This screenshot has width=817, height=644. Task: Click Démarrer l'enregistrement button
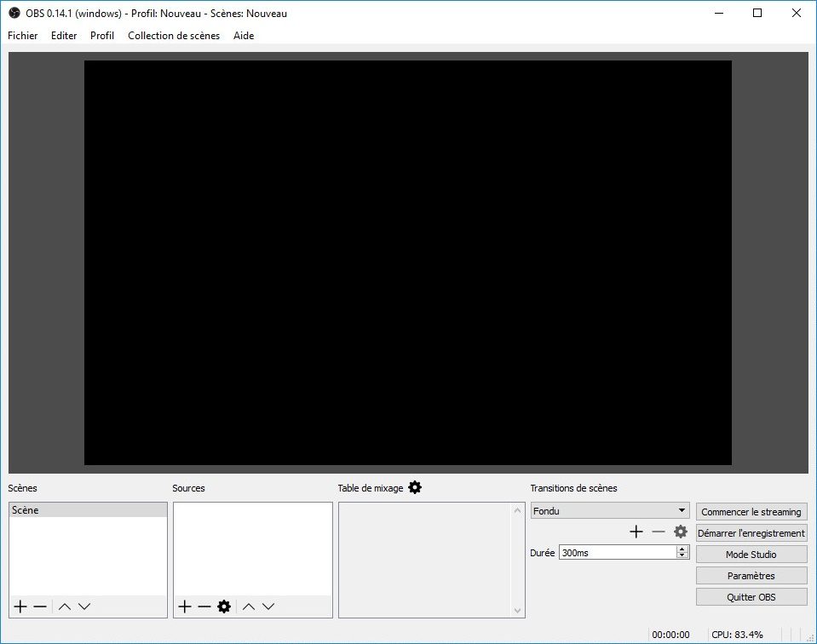(x=751, y=533)
